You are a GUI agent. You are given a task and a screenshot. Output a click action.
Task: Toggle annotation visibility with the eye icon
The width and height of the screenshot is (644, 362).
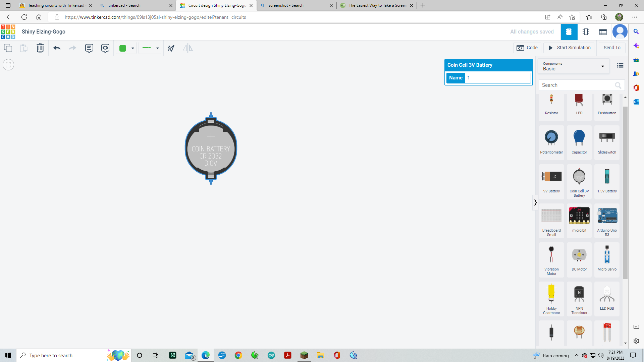(105, 48)
